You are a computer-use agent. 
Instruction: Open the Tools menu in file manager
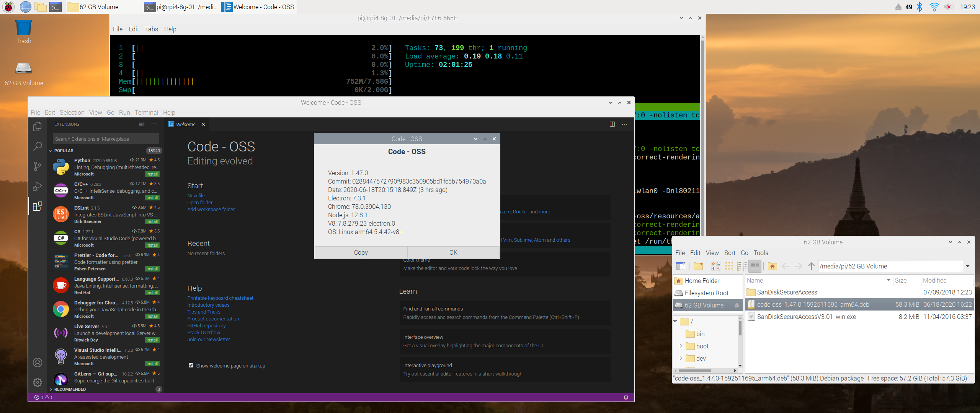pos(761,253)
